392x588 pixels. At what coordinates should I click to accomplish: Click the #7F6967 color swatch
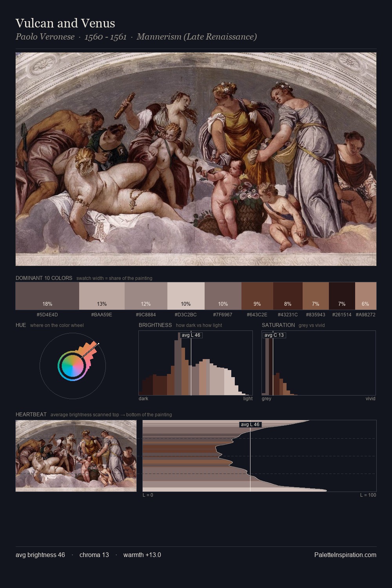(223, 296)
